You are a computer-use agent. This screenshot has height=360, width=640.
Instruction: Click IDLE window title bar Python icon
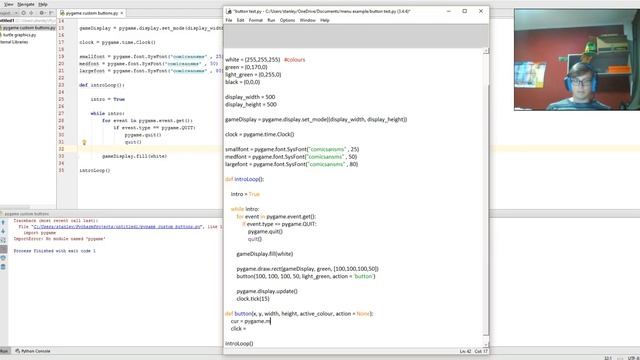click(x=229, y=11)
